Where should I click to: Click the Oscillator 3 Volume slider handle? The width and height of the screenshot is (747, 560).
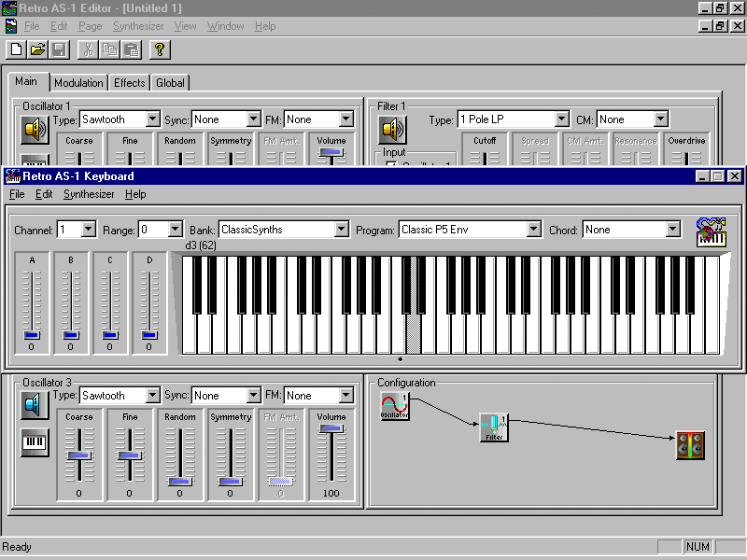coord(331,428)
